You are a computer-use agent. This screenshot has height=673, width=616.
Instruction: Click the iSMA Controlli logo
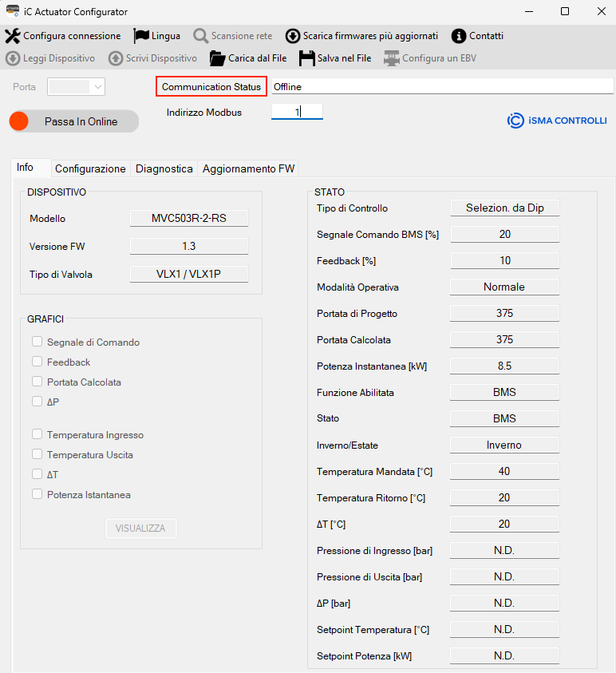556,121
